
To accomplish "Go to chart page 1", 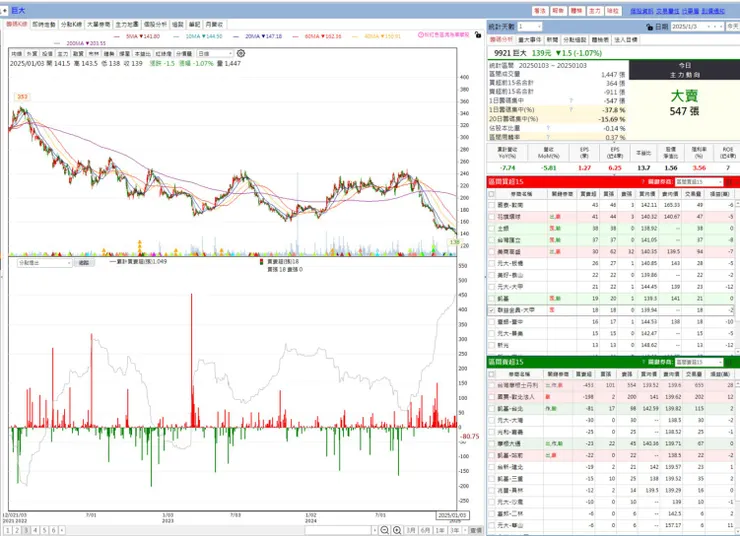I will click(8, 530).
